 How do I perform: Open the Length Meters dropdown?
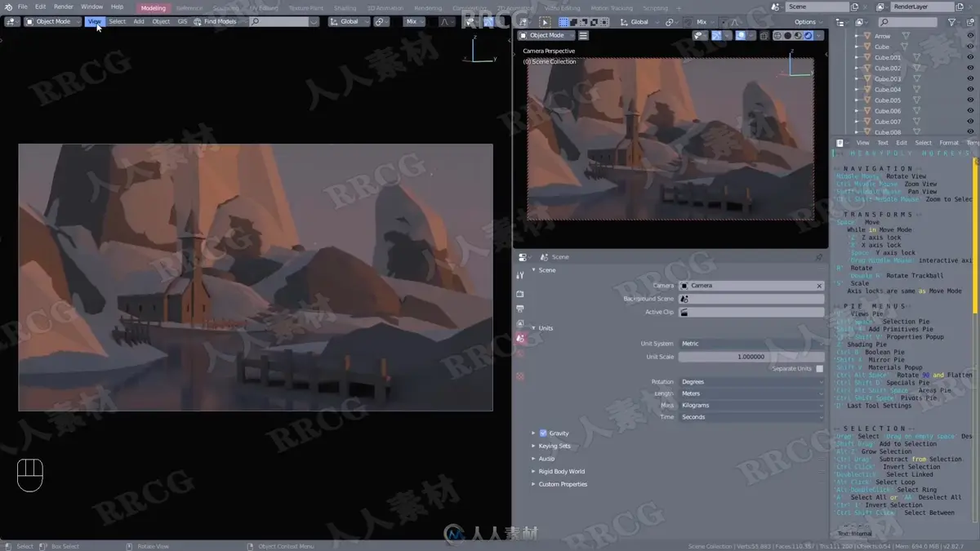click(751, 393)
